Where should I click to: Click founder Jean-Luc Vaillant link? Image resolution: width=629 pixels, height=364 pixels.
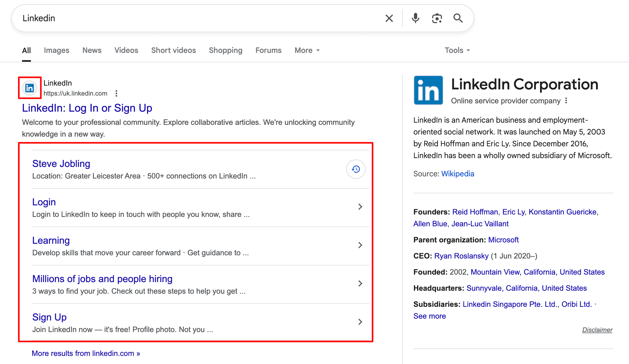pos(480,224)
